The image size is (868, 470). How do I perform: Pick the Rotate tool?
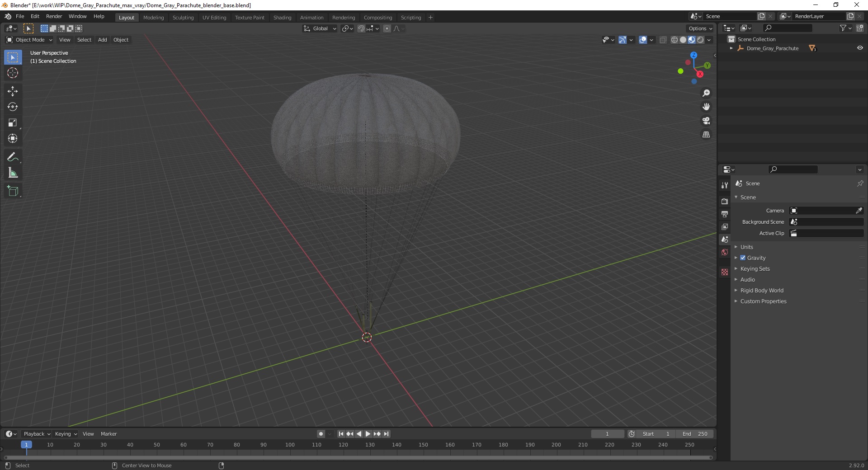13,107
